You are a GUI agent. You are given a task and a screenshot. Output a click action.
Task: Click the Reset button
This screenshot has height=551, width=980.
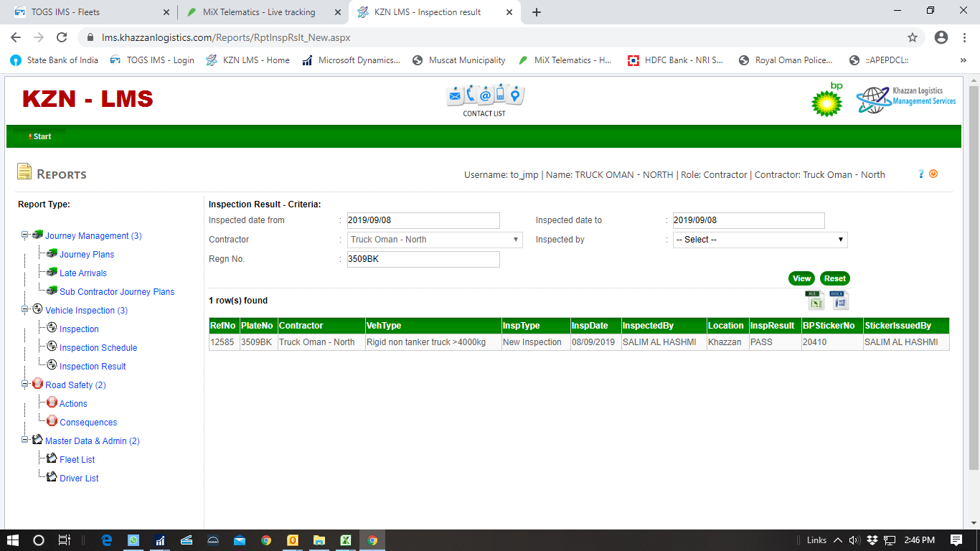pyautogui.click(x=834, y=278)
